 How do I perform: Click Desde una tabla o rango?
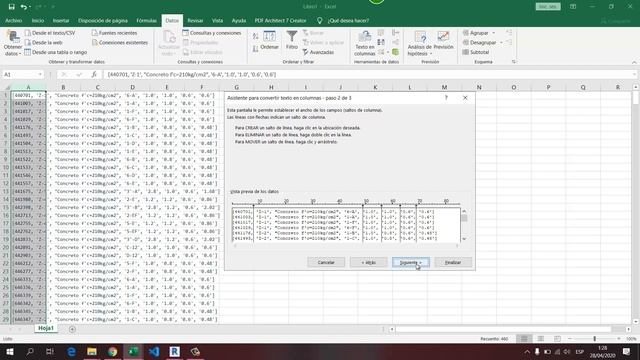pyautogui.click(x=56, y=52)
